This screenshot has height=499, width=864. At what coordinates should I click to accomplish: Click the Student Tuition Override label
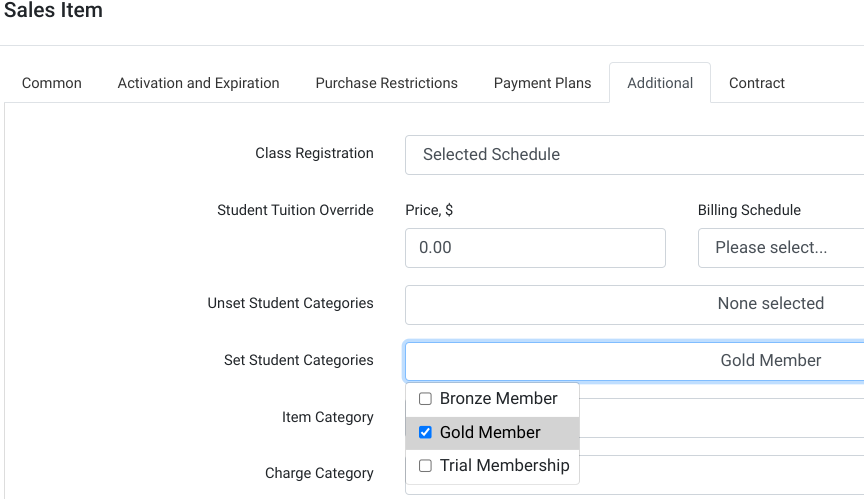coord(295,210)
